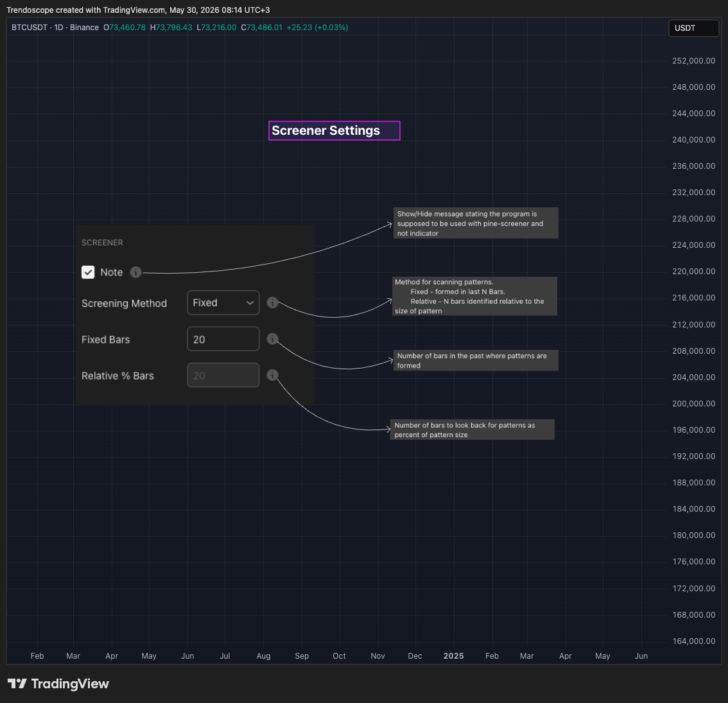The width and height of the screenshot is (728, 703).
Task: Click the 164,000.00 price axis label
Action: [x=693, y=641]
